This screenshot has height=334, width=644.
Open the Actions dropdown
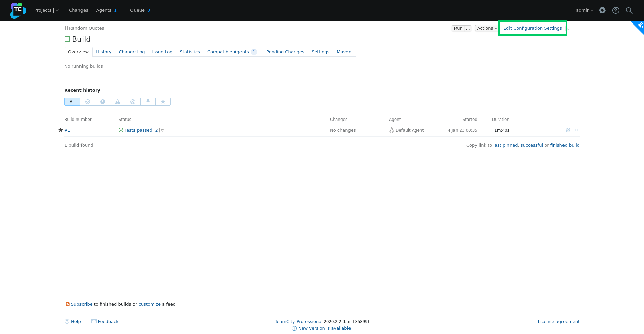(487, 28)
